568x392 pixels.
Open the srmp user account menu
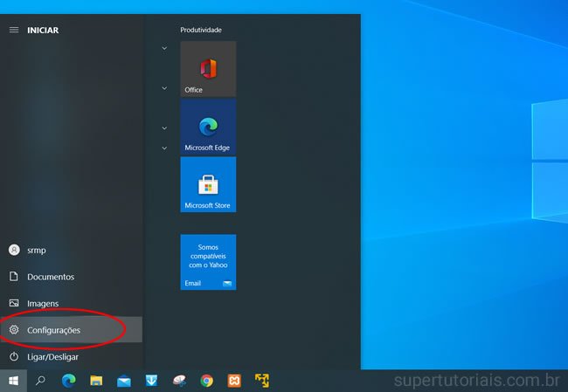coord(35,250)
